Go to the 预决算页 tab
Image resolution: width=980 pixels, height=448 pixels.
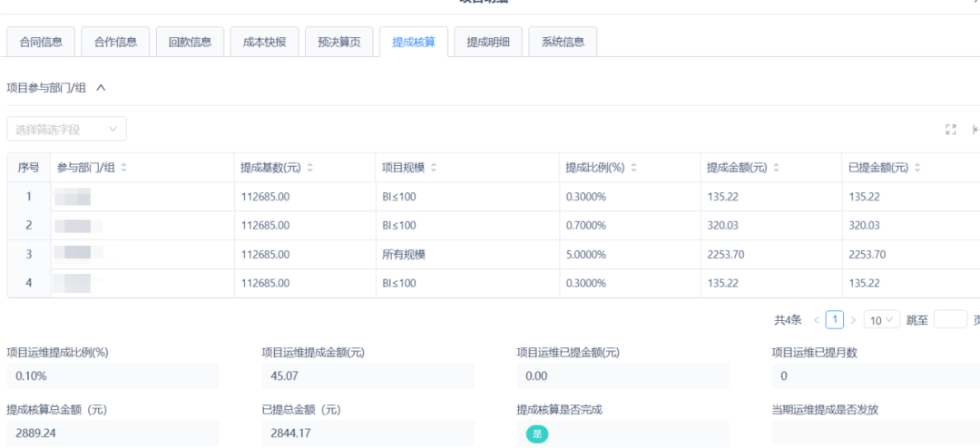338,43
